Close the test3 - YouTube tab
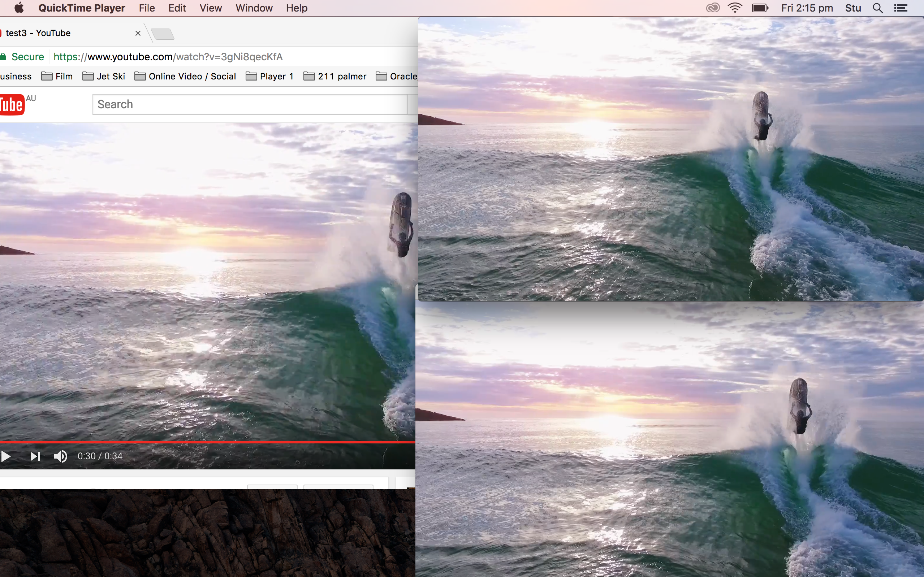This screenshot has width=924, height=577. [x=138, y=33]
